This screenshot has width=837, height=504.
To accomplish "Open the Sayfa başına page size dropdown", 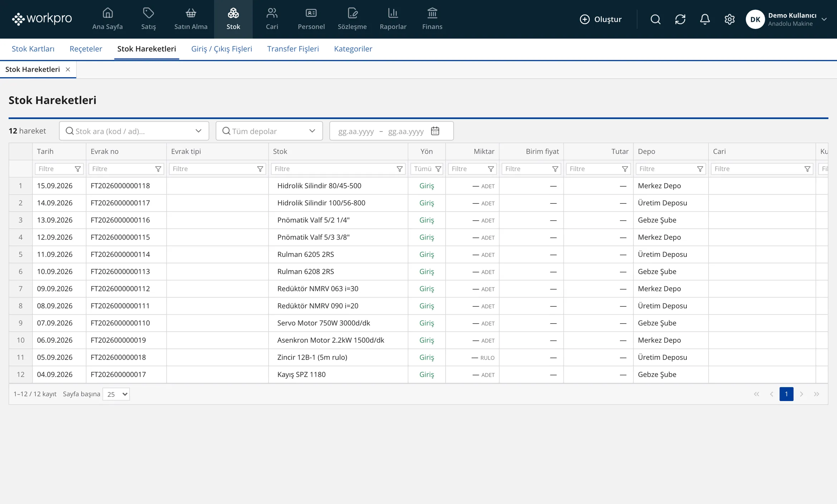I will [116, 394].
